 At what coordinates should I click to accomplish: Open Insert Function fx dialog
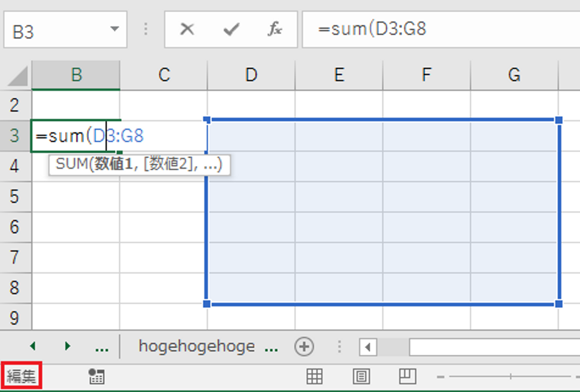click(275, 29)
